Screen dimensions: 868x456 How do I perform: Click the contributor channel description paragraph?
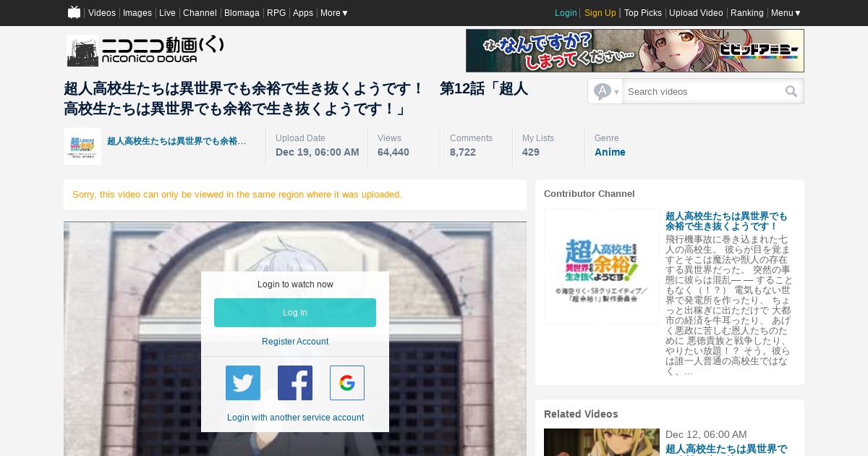pos(729,305)
